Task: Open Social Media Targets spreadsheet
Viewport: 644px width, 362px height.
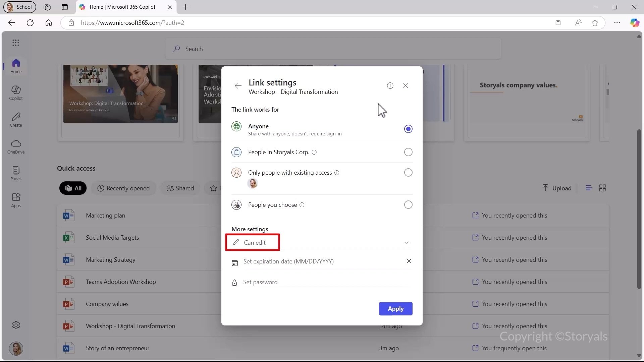Action: click(112, 238)
